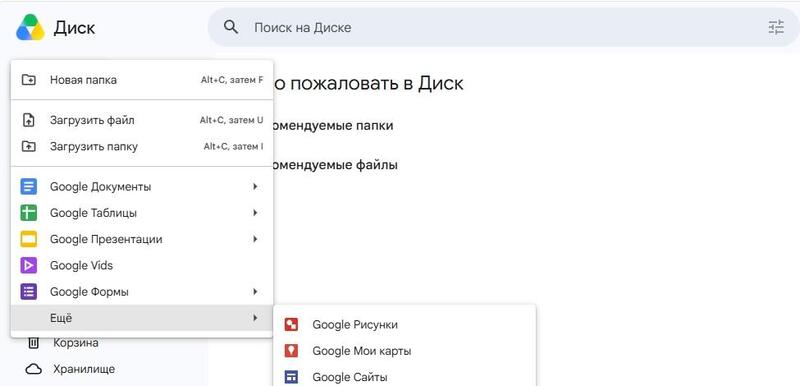Click the recommended folders heading ending in папки
This screenshot has height=386, width=800.
click(333, 125)
